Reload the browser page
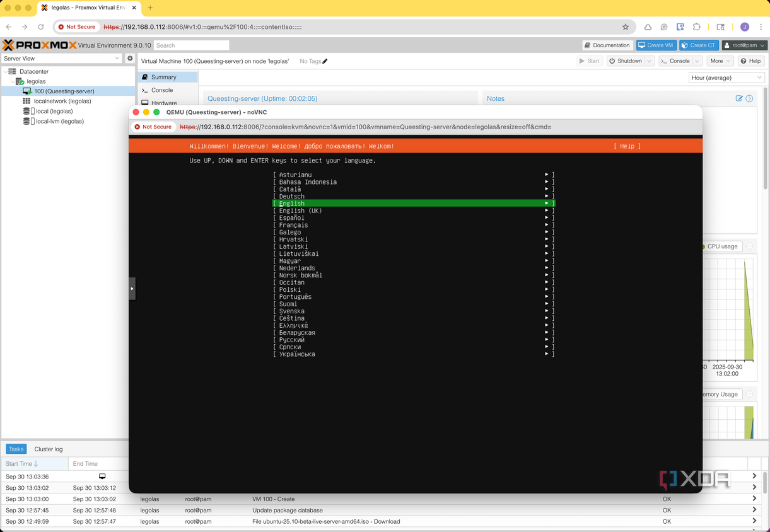Image resolution: width=770 pixels, height=532 pixels. 41,27
